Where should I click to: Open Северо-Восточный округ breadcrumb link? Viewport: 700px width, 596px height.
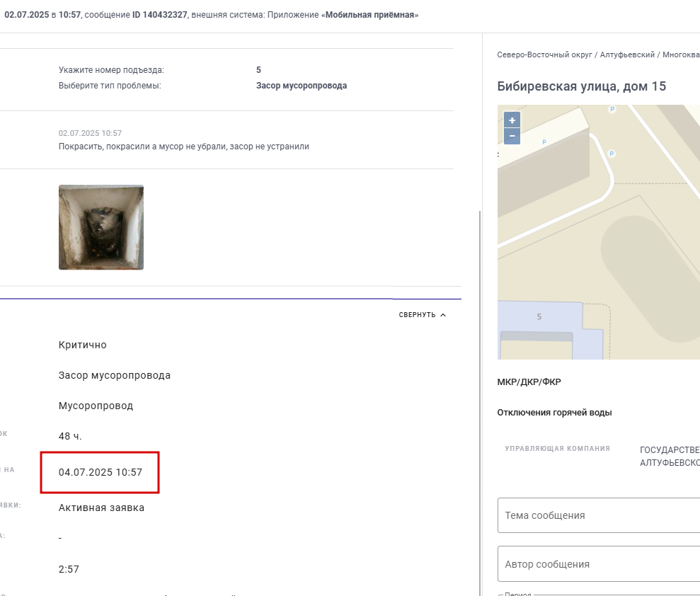tap(544, 55)
